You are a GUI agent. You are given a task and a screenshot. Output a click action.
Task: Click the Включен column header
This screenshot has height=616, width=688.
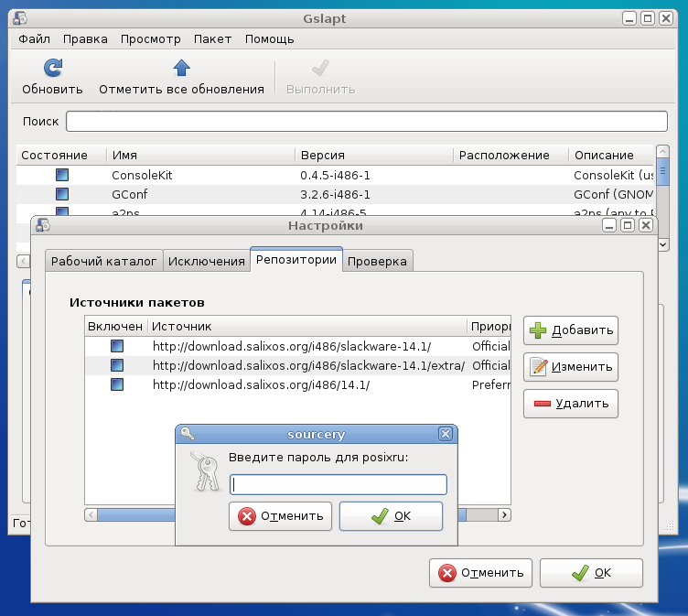point(115,326)
